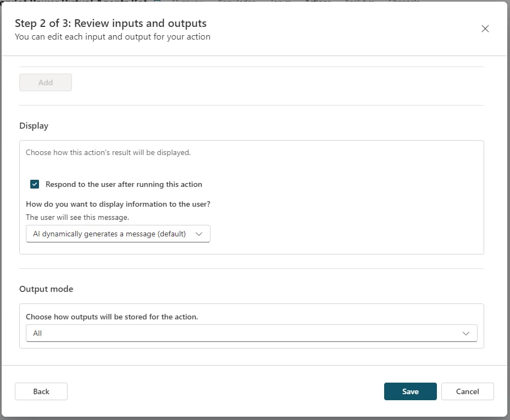Click 'The user will see this message' text
Screen dimensions: 510x420
coord(77,217)
